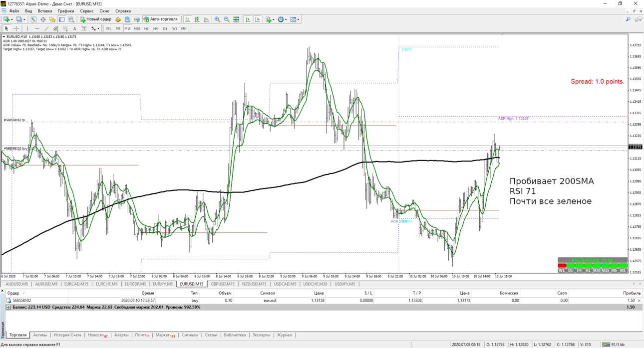The width and height of the screenshot is (644, 348).
Task: Select the Text tool
Action: point(74,28)
